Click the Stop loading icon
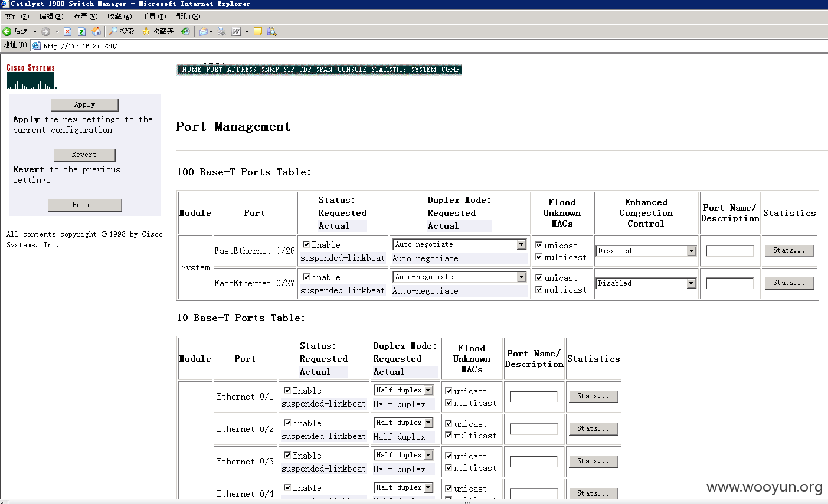828x504 pixels. pos(67,31)
